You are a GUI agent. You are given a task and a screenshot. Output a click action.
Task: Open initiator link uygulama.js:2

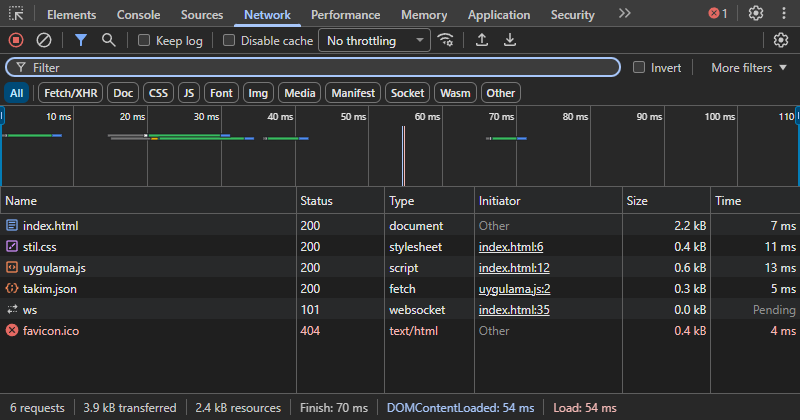click(x=514, y=288)
